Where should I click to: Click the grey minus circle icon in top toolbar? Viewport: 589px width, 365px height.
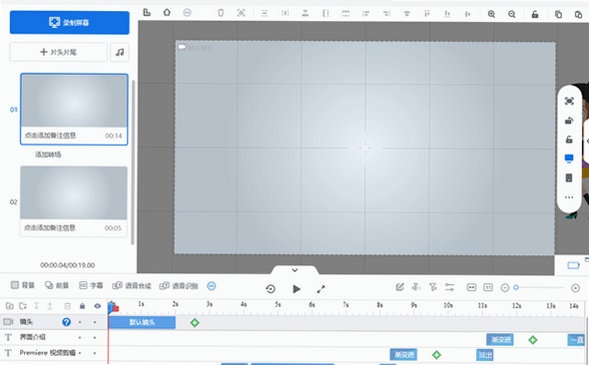click(187, 12)
